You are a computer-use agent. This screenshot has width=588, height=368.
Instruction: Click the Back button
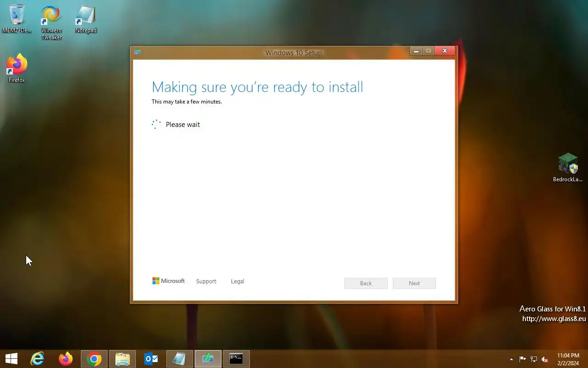pos(366,283)
